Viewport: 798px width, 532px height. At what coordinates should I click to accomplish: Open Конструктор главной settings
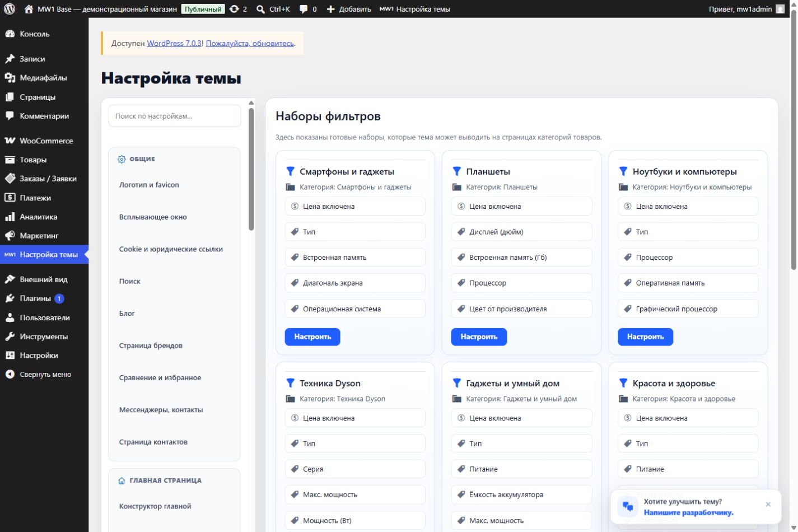pyautogui.click(x=155, y=506)
